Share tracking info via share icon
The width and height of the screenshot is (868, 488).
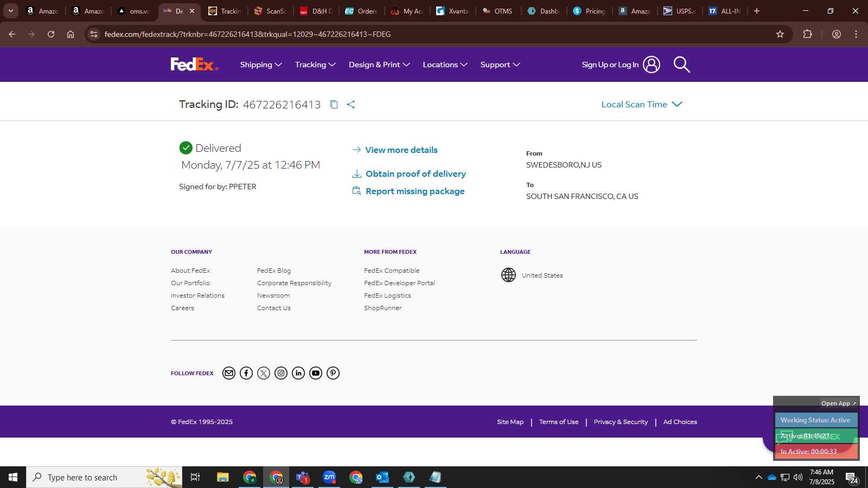click(351, 105)
